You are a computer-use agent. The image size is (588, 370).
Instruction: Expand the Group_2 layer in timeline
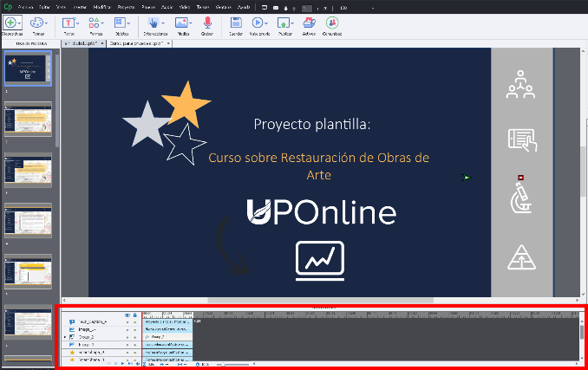[x=64, y=337]
